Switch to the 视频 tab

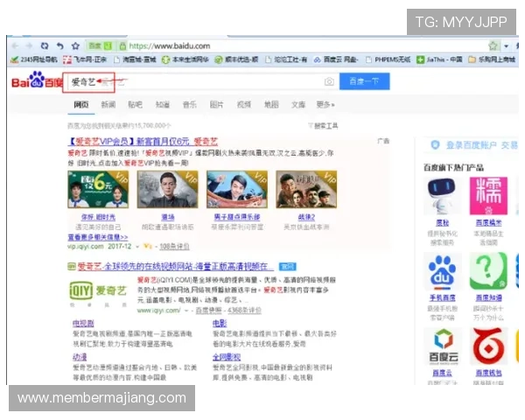(244, 105)
